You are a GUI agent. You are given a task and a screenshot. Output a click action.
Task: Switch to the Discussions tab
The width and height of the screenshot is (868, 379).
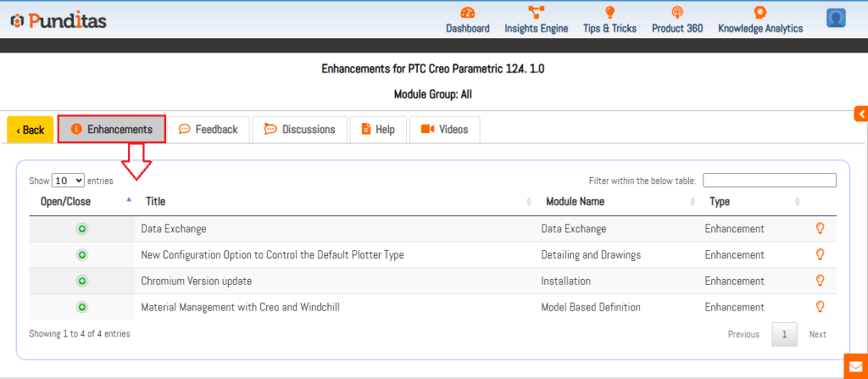pos(300,130)
